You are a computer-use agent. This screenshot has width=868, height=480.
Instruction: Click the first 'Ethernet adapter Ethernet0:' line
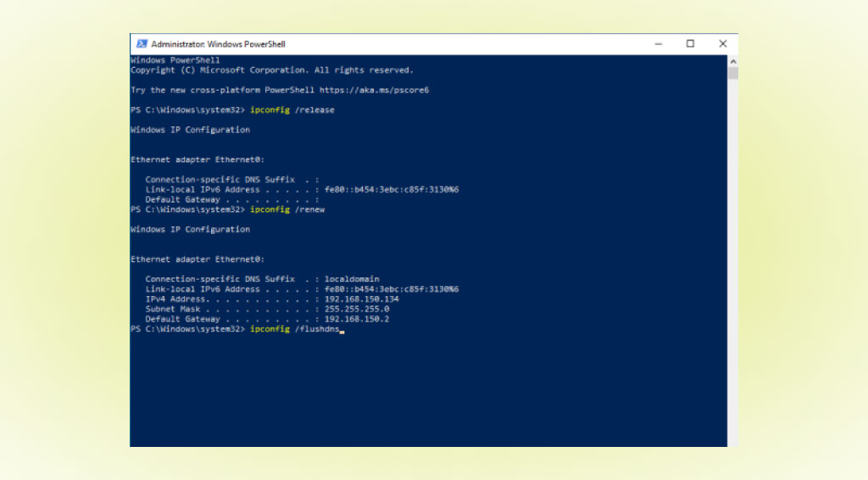(198, 160)
